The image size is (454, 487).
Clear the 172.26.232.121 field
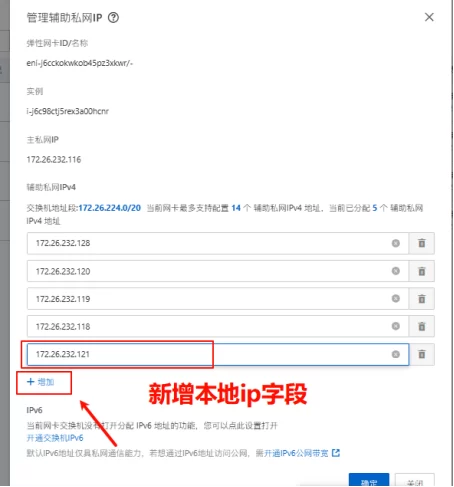pos(396,354)
